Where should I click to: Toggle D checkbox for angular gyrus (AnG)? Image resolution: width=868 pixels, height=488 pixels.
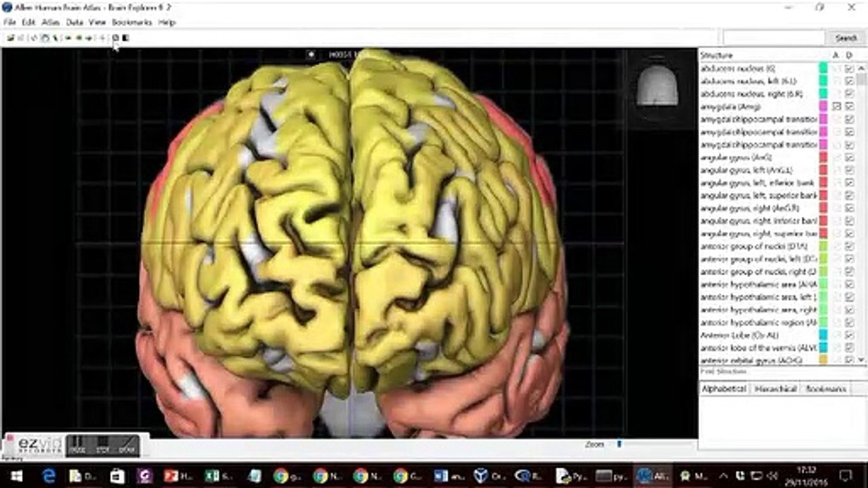click(x=850, y=157)
